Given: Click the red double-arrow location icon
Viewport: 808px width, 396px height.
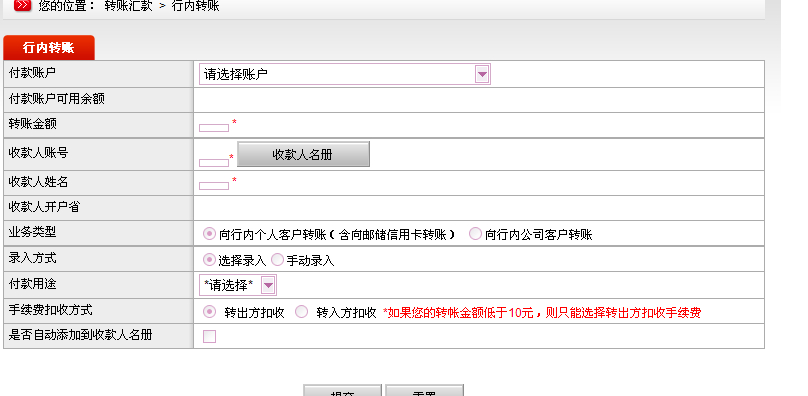Looking at the screenshot, I should [x=22, y=6].
